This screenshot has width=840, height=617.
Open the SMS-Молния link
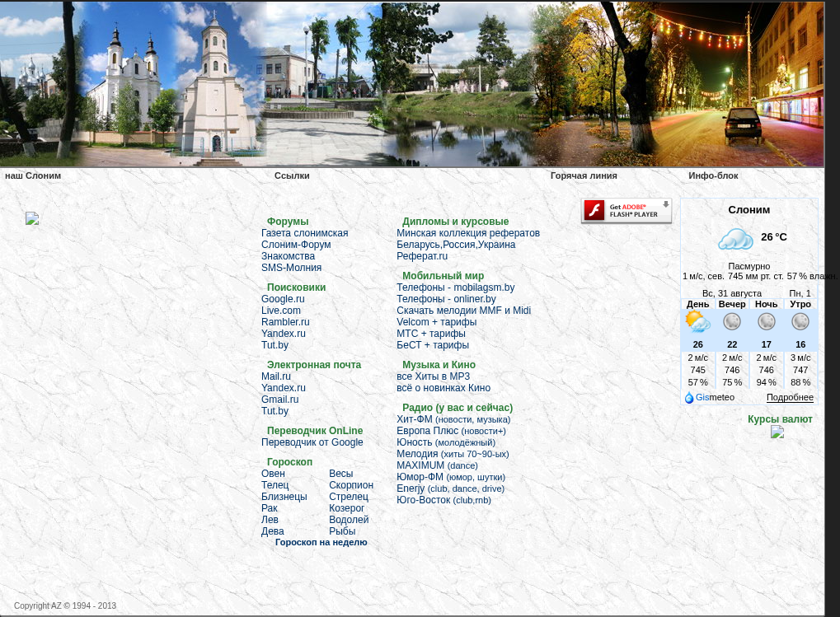click(292, 268)
